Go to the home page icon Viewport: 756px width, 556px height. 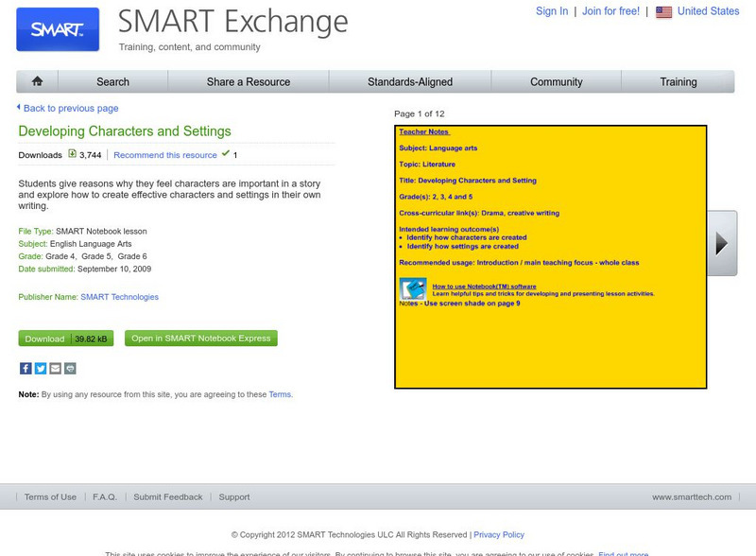[x=37, y=81]
